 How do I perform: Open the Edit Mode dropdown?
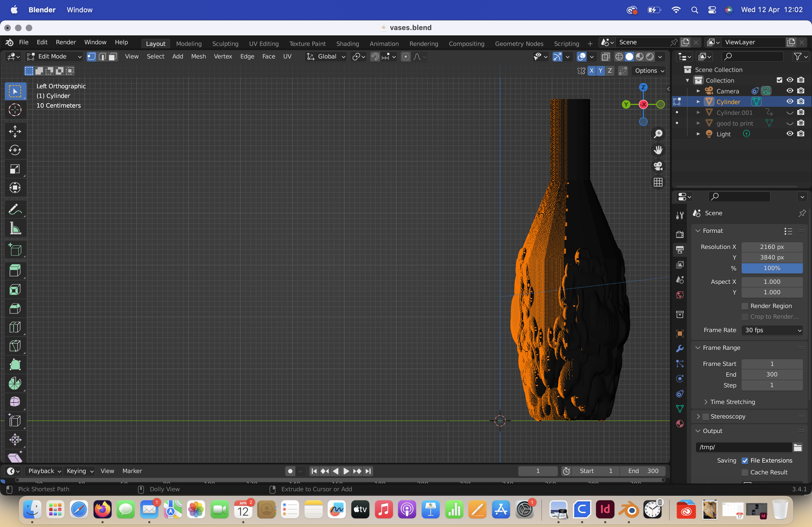(55, 57)
